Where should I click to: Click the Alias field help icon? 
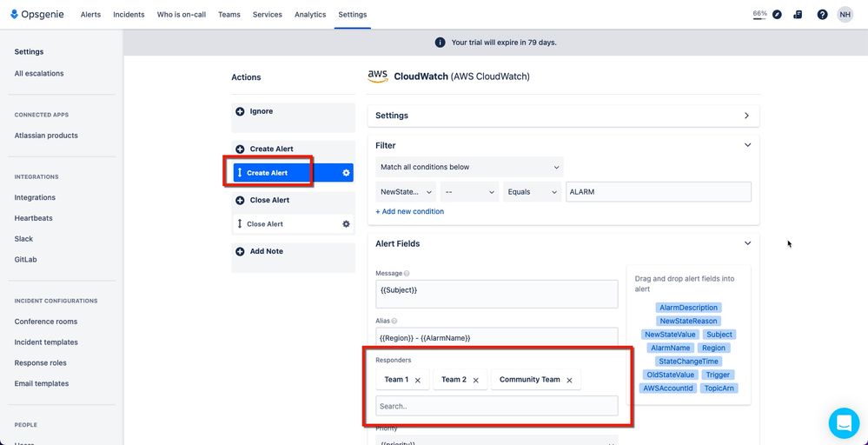(x=394, y=321)
